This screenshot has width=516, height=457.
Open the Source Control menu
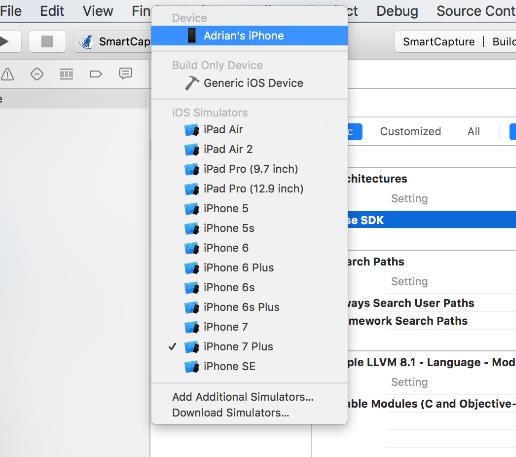[476, 11]
